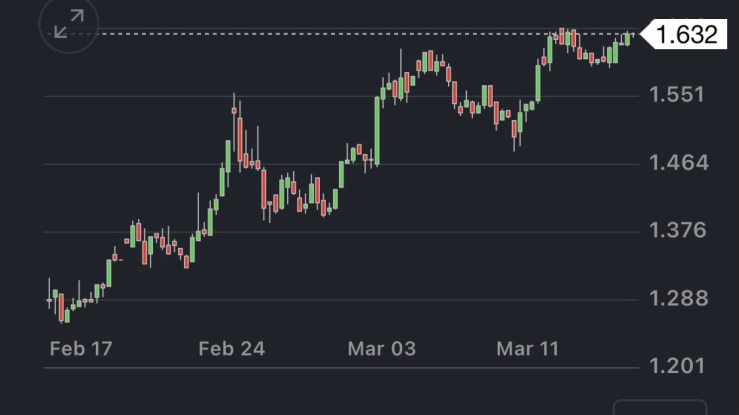
Task: Select the 1.288 price level label
Action: [x=677, y=299]
